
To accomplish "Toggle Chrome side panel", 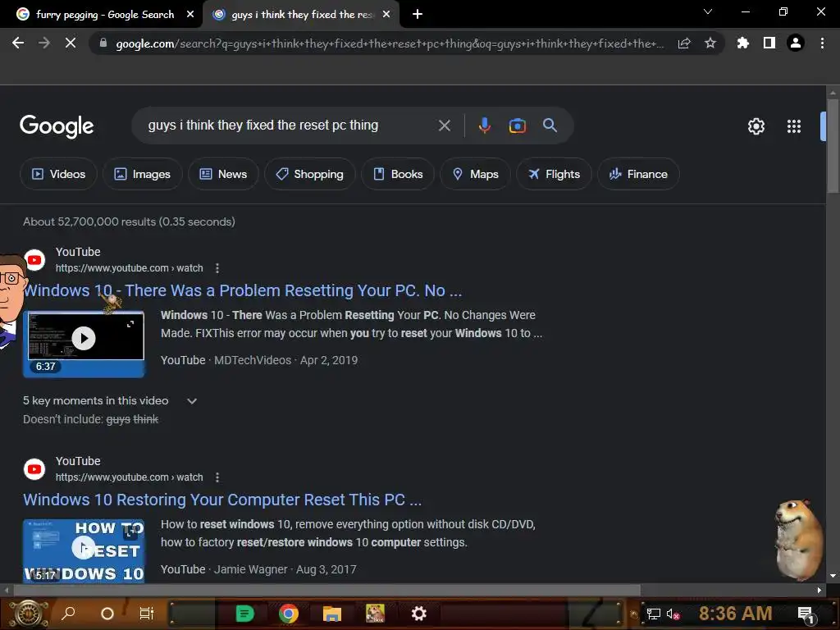I will (x=769, y=43).
